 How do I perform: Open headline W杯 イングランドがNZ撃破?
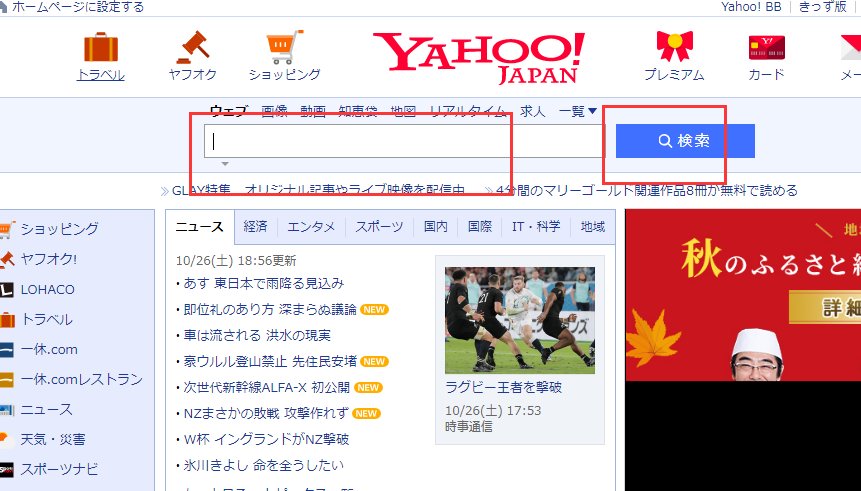[266, 439]
